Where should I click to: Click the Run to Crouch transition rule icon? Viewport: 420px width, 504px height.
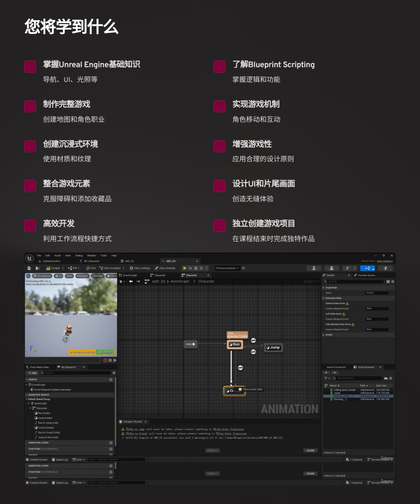pyautogui.click(x=240, y=368)
